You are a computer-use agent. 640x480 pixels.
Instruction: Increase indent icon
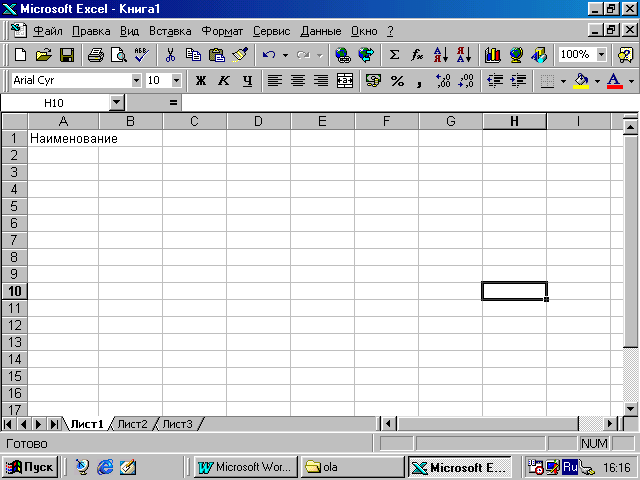point(518,80)
